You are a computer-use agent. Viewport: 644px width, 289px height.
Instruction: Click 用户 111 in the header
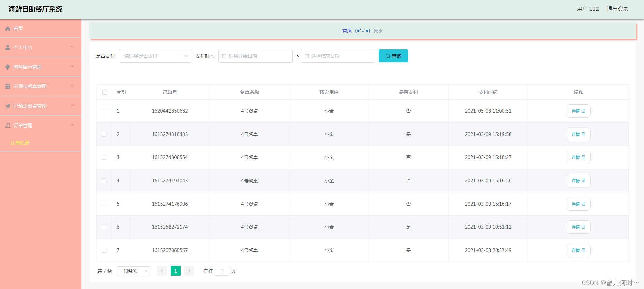point(588,9)
